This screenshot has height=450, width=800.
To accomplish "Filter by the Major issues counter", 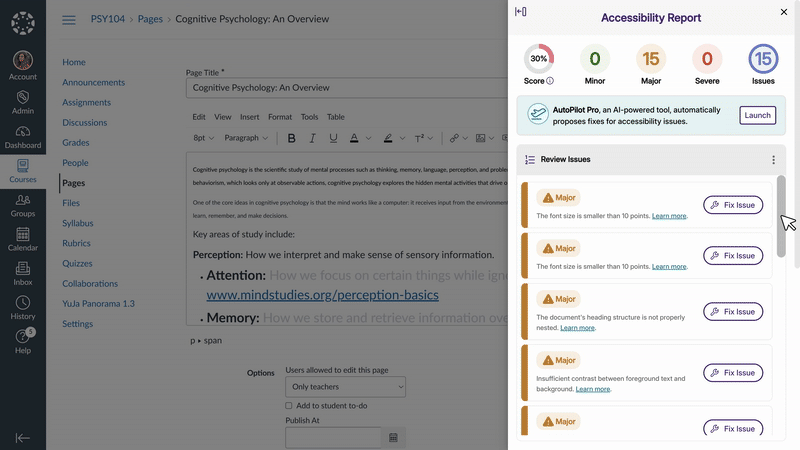I will (651, 59).
